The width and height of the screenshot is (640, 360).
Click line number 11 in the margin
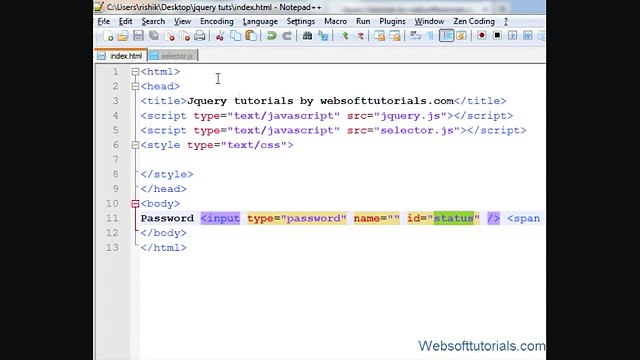[112, 218]
